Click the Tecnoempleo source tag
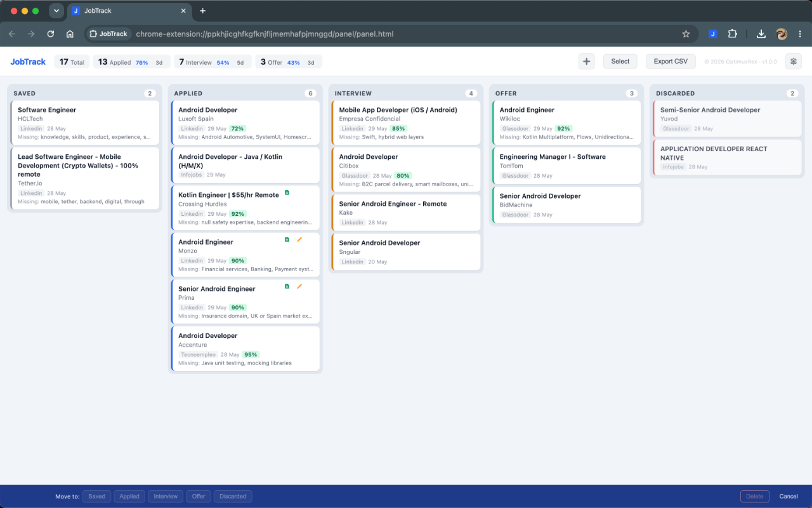 (x=199, y=354)
